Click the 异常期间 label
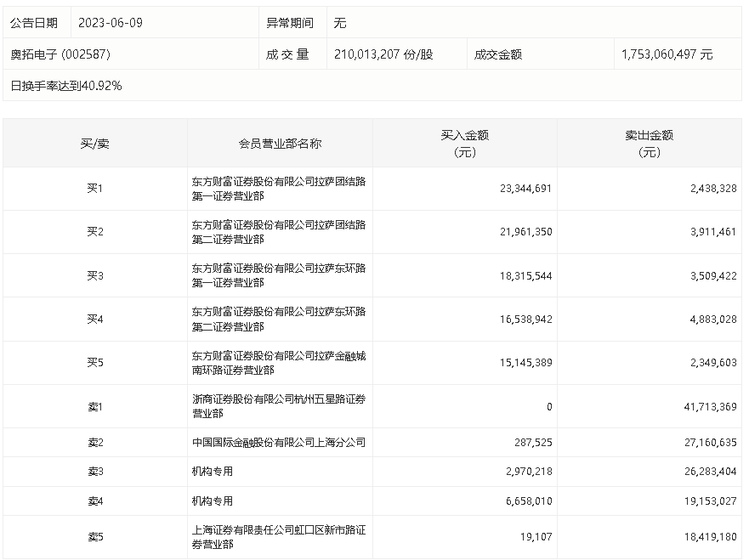Image resolution: width=749 pixels, height=560 pixels. coord(290,23)
